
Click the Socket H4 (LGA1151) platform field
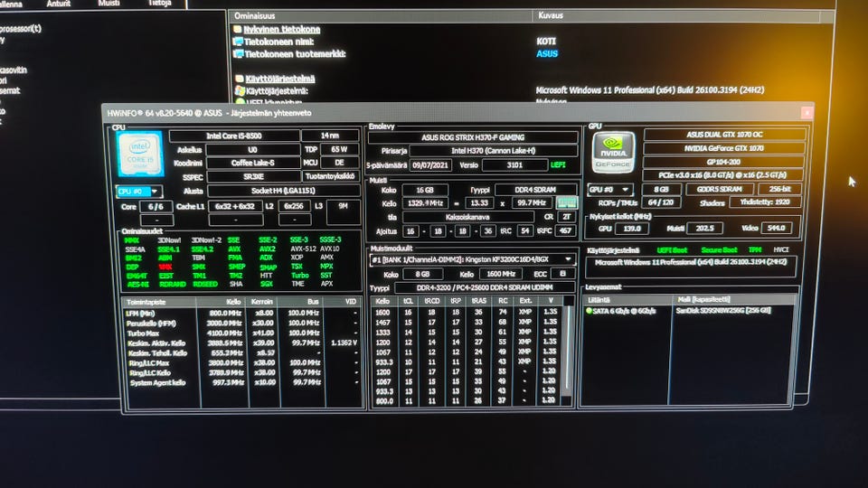pos(283,191)
